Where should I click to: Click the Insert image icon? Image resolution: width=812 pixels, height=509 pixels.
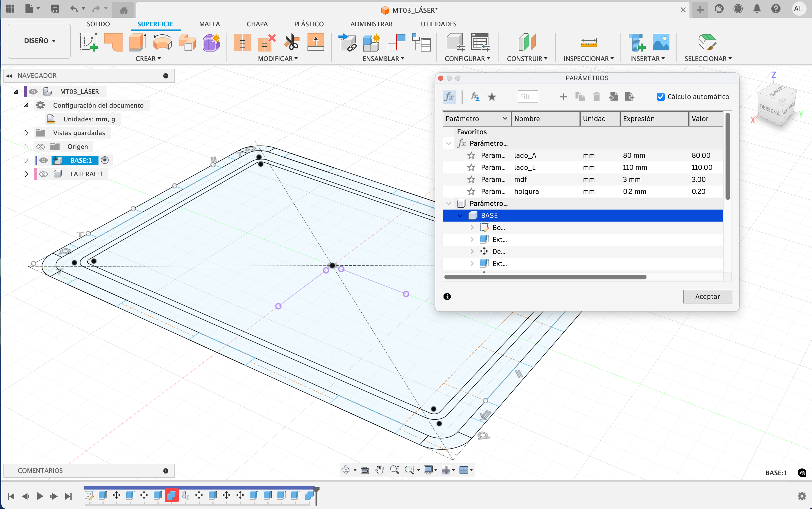661,42
